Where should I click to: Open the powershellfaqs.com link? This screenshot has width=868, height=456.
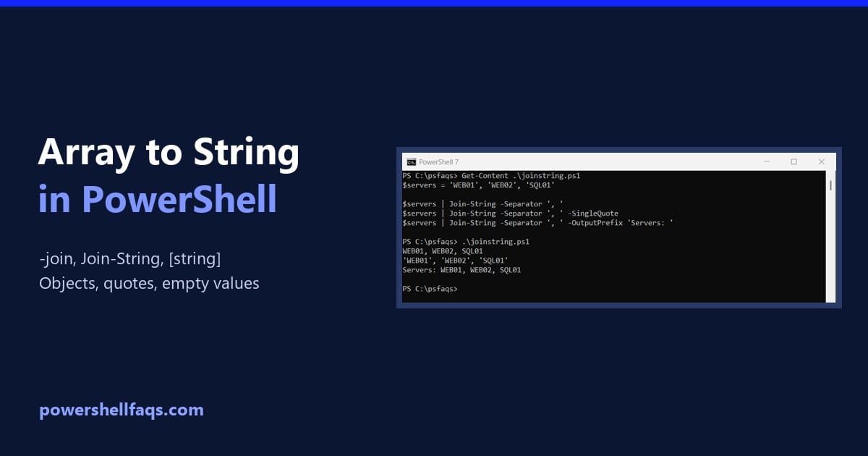click(x=122, y=410)
